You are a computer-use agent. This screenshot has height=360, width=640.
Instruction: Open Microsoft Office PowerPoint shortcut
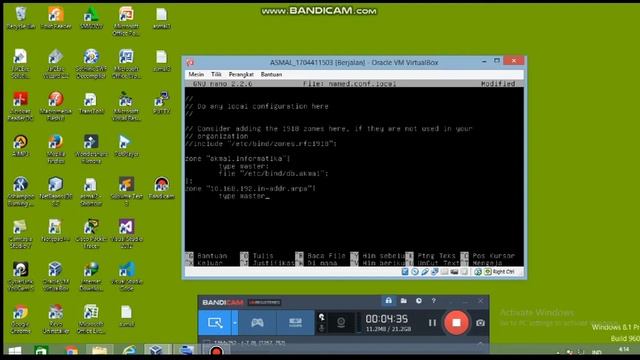coord(127,22)
